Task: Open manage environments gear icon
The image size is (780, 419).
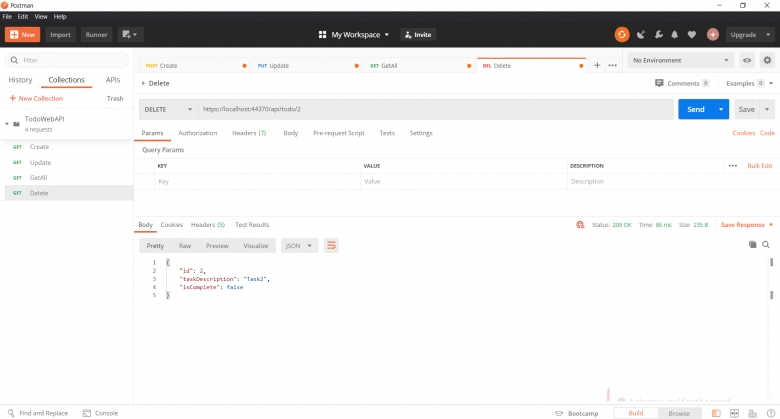Action: [x=767, y=60]
